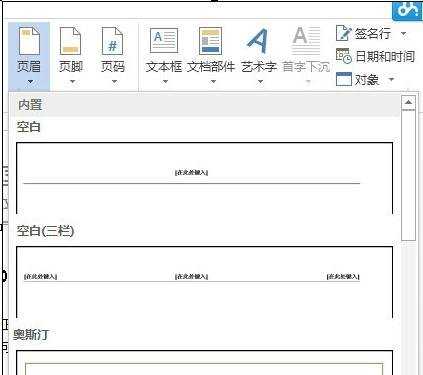Click the 首字下沉 drop cap icon
The image size is (423, 375).
tap(306, 41)
